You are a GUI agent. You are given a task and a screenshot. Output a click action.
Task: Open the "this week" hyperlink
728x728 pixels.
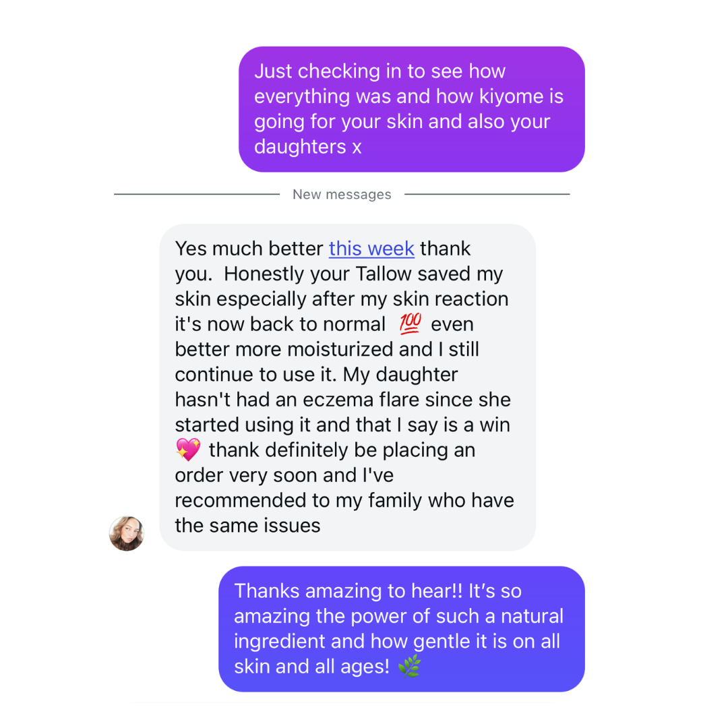tap(371, 249)
